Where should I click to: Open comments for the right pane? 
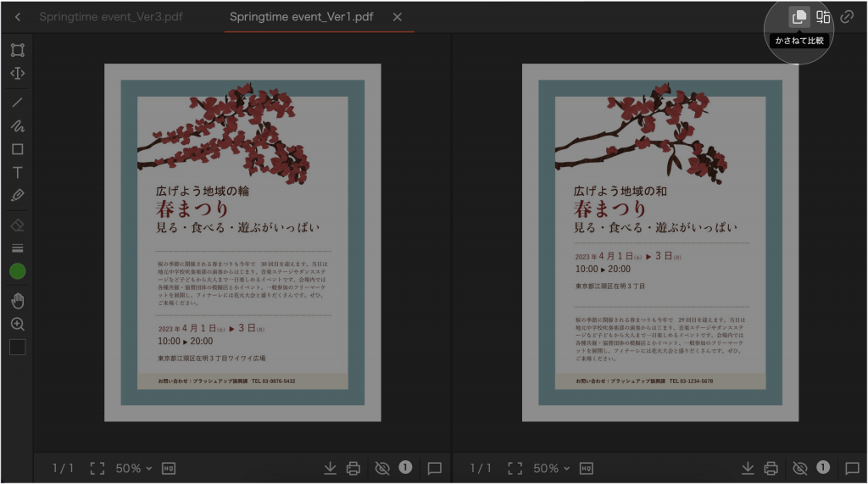(x=853, y=469)
